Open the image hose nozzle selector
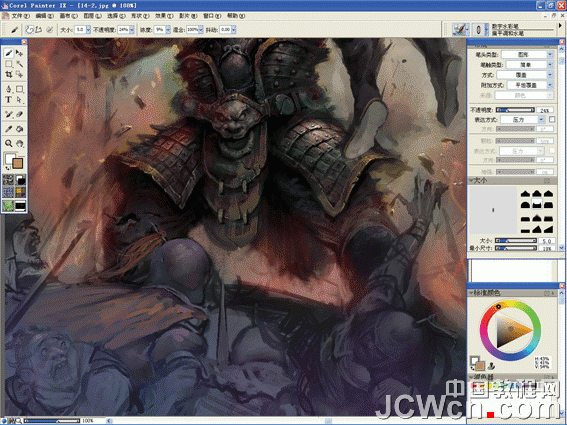The width and height of the screenshot is (567, 425). pos(8,206)
